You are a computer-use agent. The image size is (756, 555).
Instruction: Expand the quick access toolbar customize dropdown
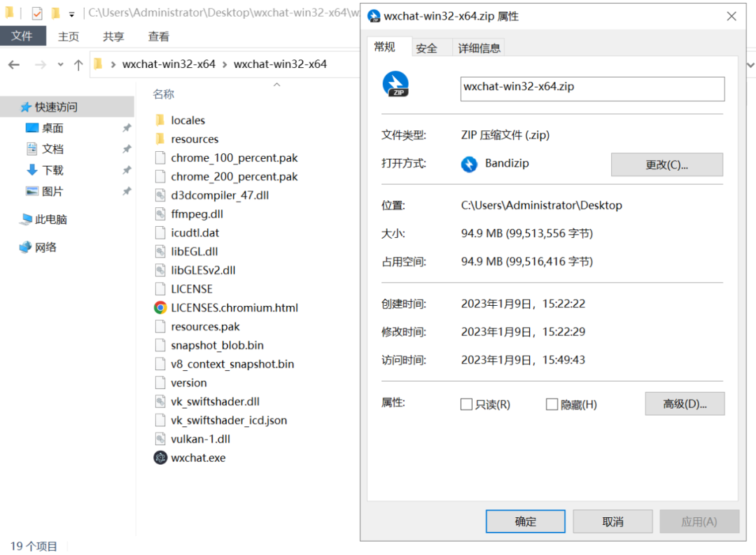click(x=71, y=14)
